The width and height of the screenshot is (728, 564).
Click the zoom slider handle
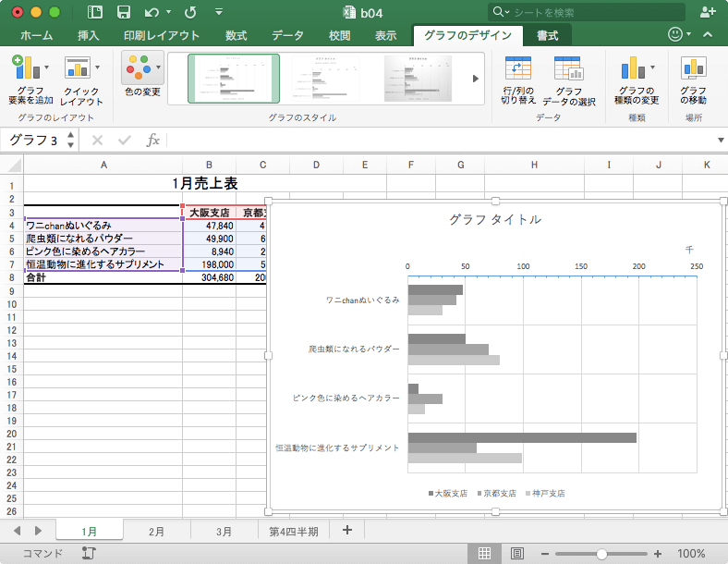pyautogui.click(x=601, y=553)
